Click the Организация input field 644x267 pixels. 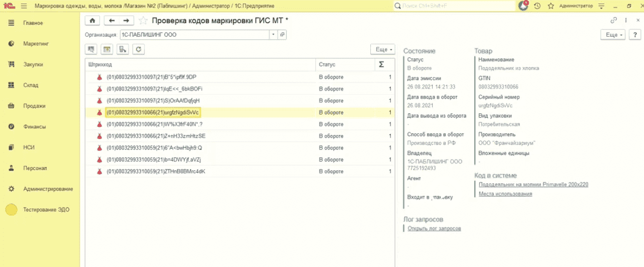click(x=194, y=35)
